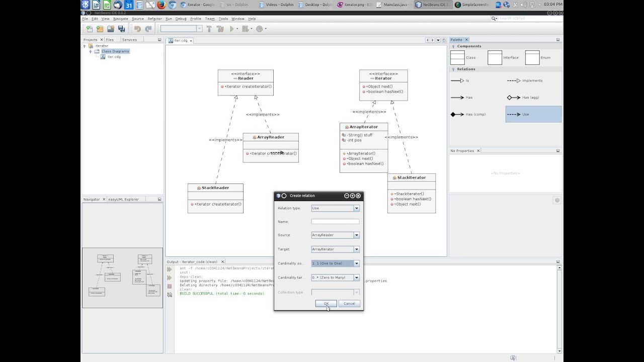
Task: Click 'BUILD SUCCESSFUL' text in Output
Action: pos(197,294)
